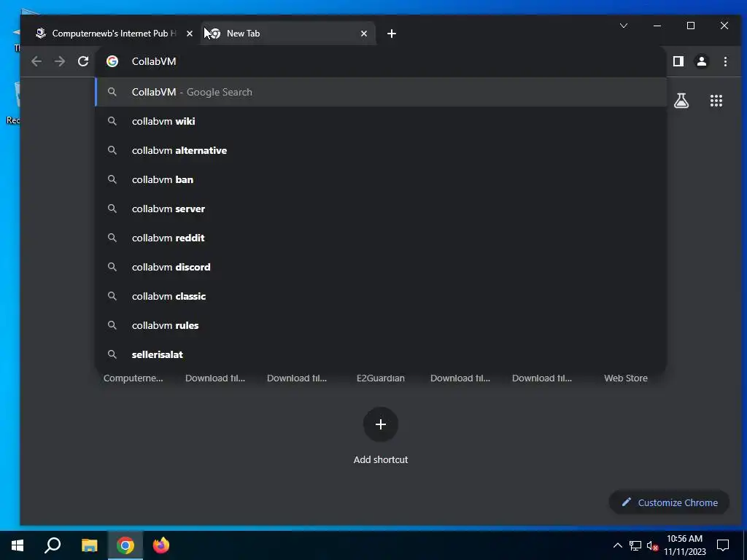Open the Google apps grid

[x=716, y=101]
